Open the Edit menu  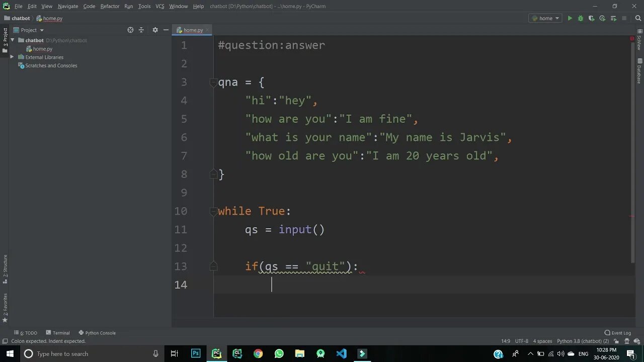point(32,6)
